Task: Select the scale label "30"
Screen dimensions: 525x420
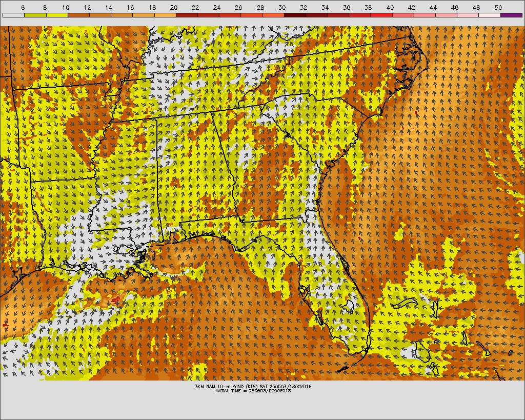Action: [x=282, y=8]
